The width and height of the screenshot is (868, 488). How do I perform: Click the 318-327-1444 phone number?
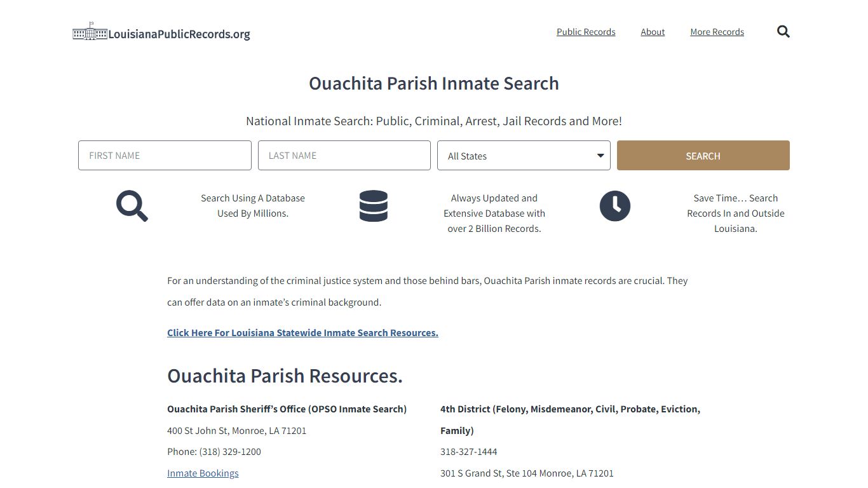click(469, 451)
